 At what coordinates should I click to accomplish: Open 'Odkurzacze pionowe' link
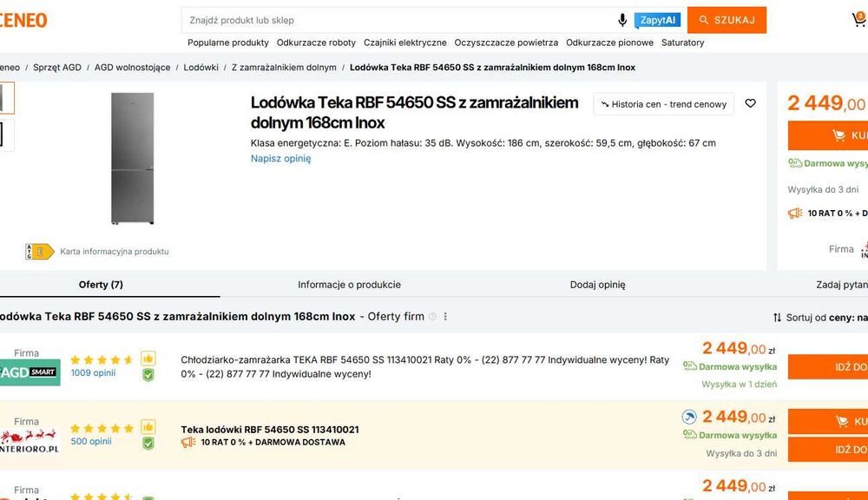pyautogui.click(x=609, y=43)
